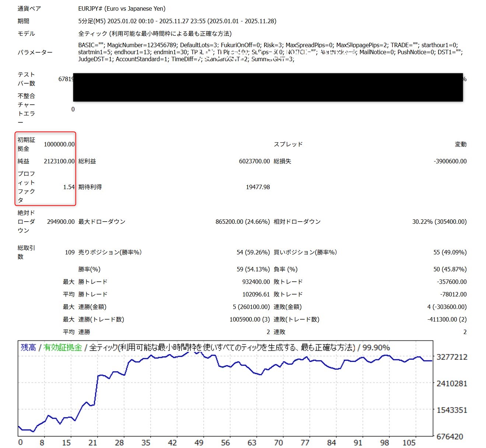Select the net profit value 2123100.00
The height and width of the screenshot is (448, 486).
click(59, 161)
